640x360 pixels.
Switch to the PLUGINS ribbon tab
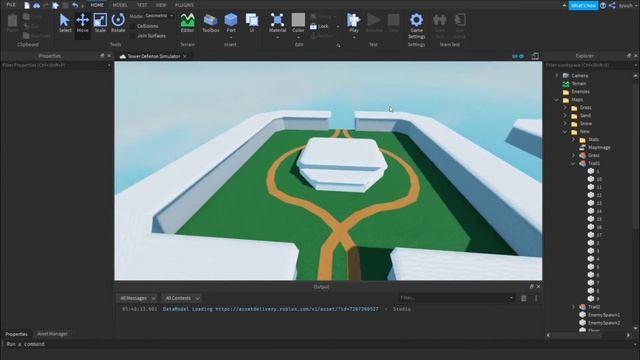pos(184,5)
